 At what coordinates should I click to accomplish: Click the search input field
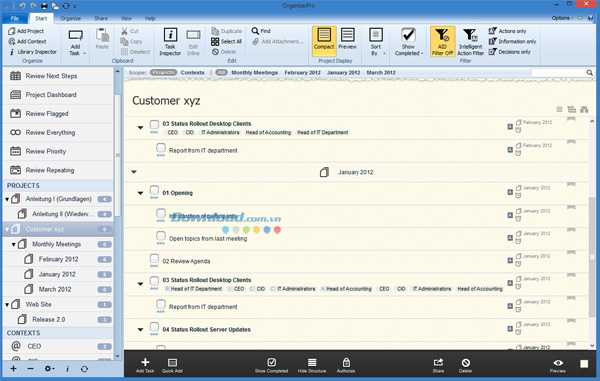click(559, 73)
